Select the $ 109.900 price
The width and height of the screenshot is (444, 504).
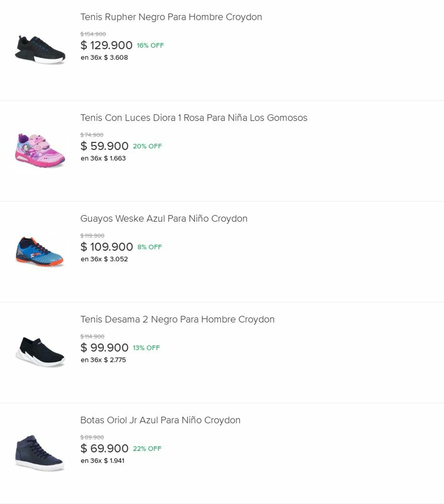click(107, 247)
